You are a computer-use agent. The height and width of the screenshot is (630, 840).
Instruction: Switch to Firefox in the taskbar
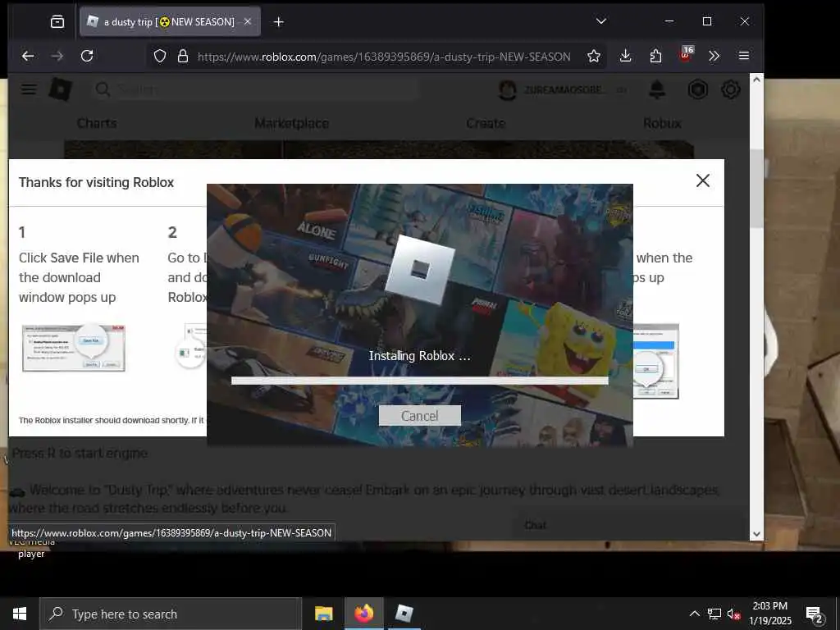[364, 614]
